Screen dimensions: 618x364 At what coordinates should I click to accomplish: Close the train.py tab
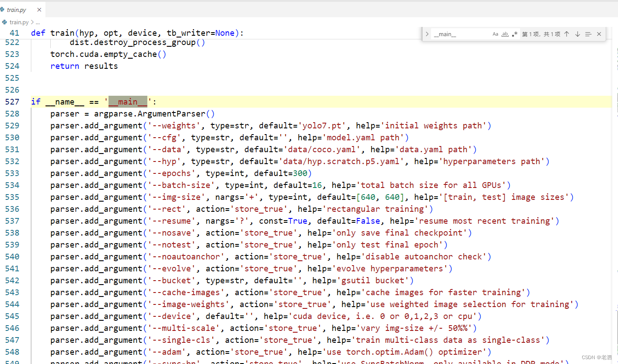(x=39, y=9)
